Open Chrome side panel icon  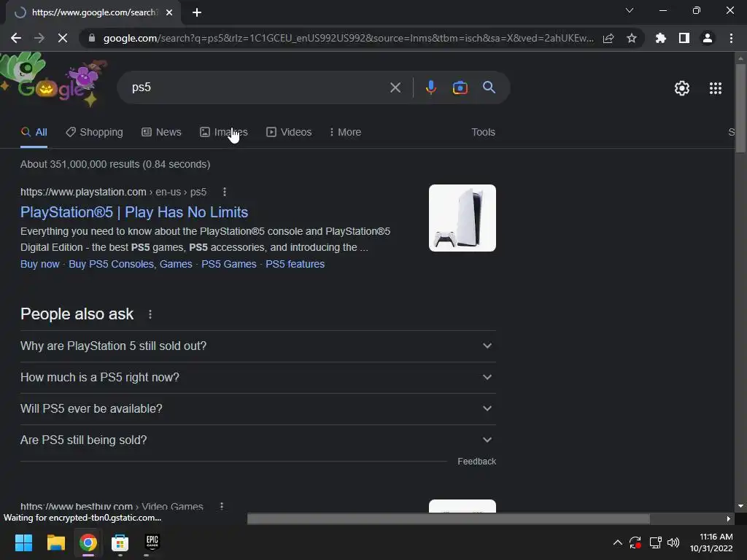684,38
